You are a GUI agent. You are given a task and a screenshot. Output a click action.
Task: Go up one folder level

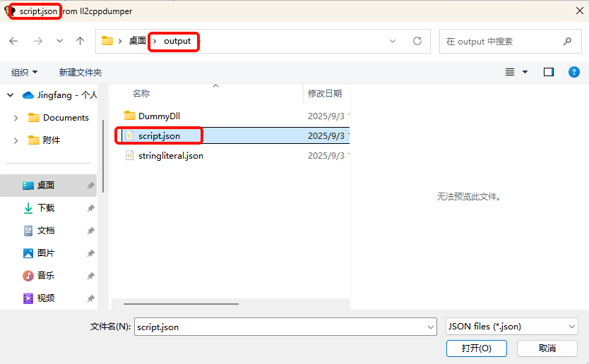tap(80, 41)
